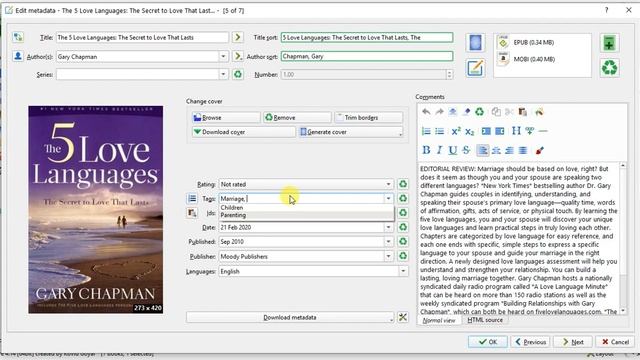Insert an ordered list in comments
This screenshot has height=360, width=640.
click(x=426, y=131)
